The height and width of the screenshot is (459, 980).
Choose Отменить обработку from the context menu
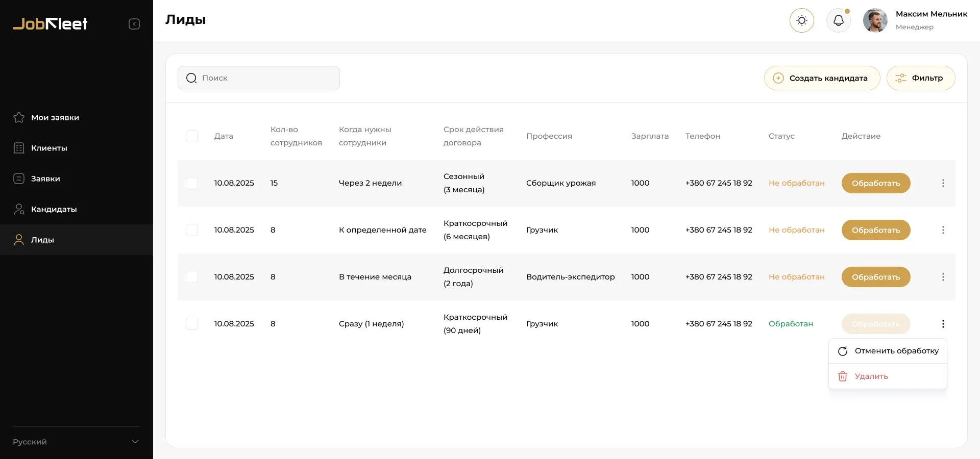[x=896, y=351]
